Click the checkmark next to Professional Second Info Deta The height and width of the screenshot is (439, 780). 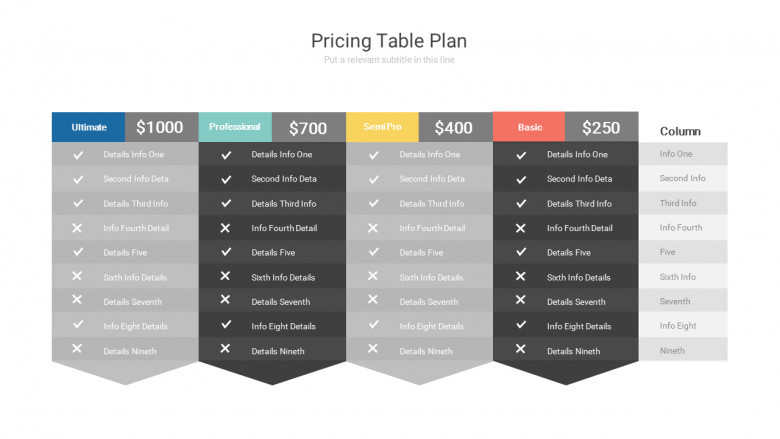(x=226, y=180)
